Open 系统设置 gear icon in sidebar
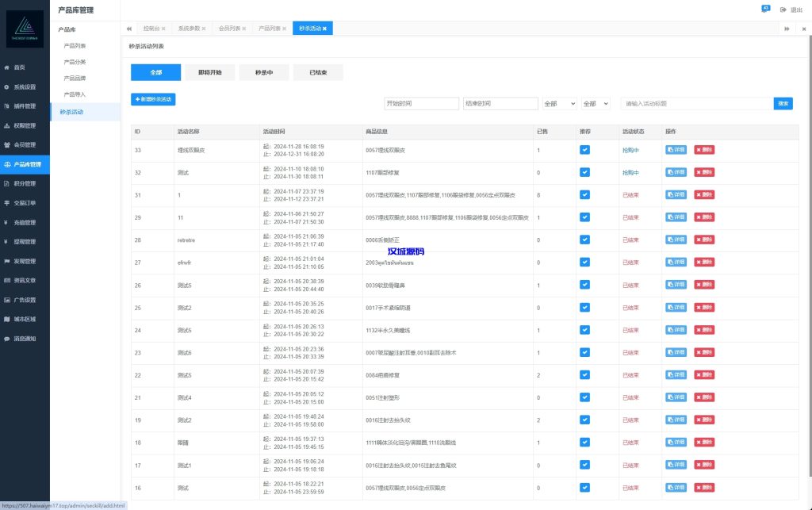 coord(6,86)
